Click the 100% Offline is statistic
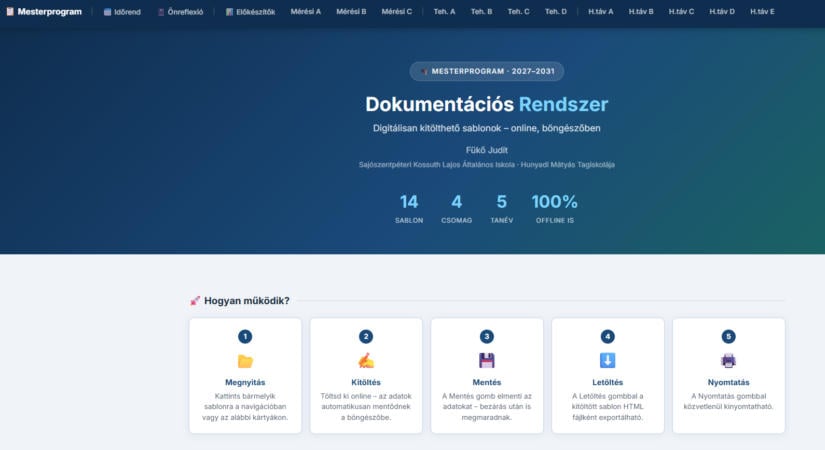Screen dimensions: 825x450 [x=555, y=208]
